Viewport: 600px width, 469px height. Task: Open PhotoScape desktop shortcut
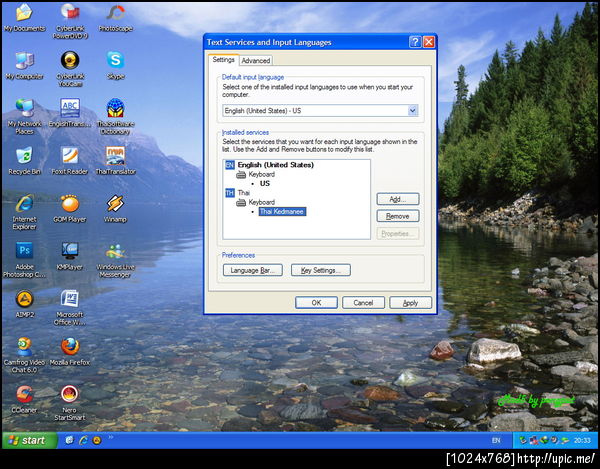[x=116, y=17]
